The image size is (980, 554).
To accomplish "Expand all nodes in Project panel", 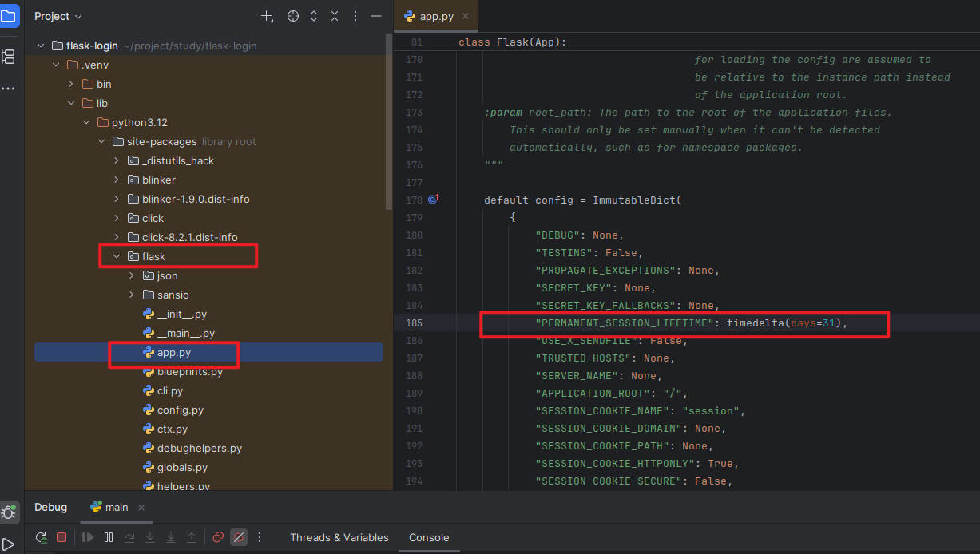I will point(314,16).
